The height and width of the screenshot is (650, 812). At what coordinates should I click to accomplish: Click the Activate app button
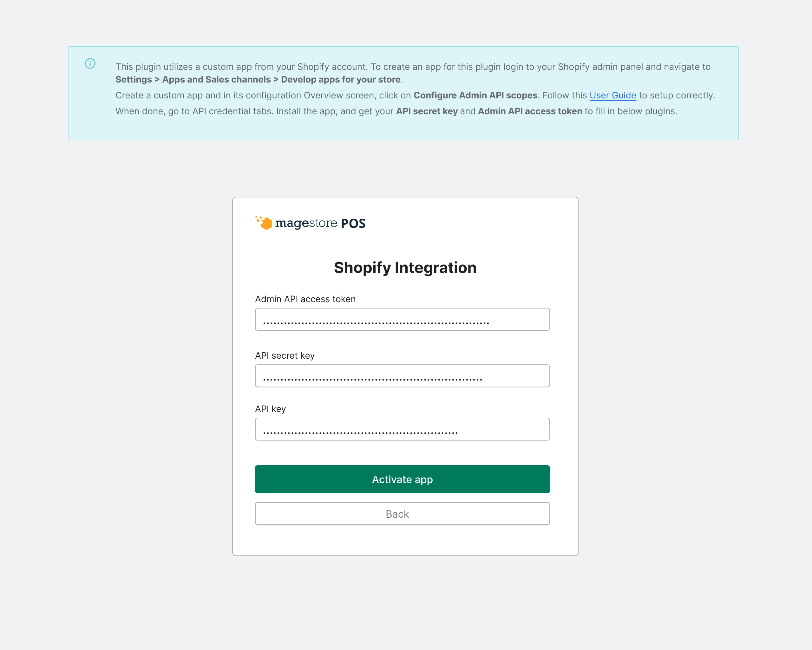[x=402, y=479]
